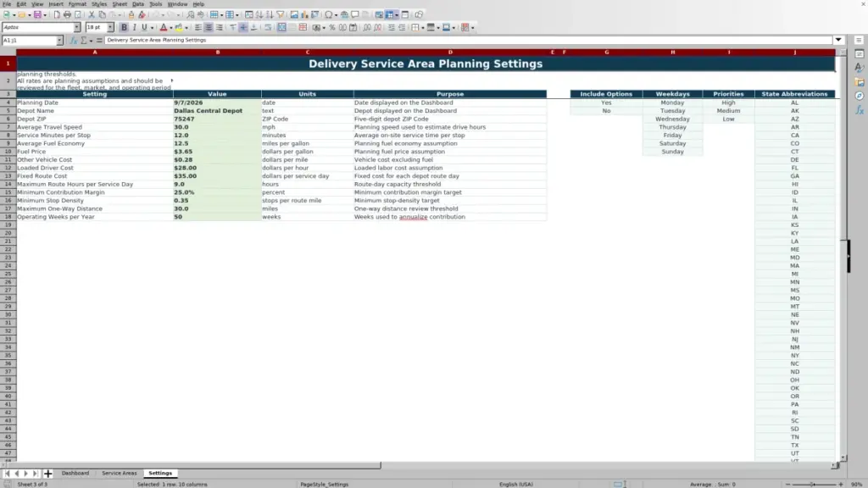This screenshot has height=488, width=868.
Task: Open the File menu
Action: (x=7, y=4)
